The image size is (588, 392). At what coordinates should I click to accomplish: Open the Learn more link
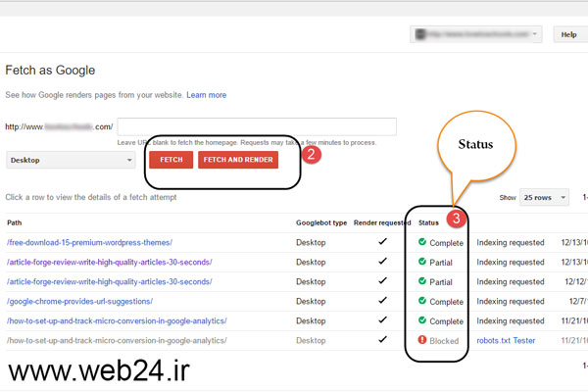(x=206, y=95)
